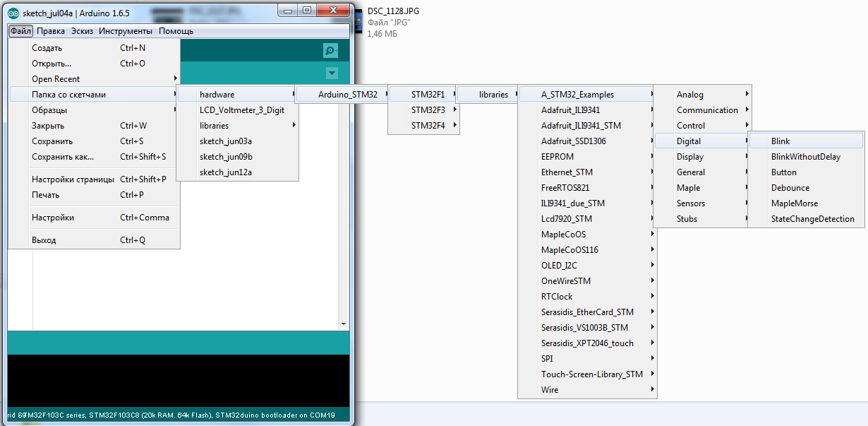This screenshot has height=426, width=868.
Task: Choose Выход to quit Arduino
Action: pos(95,240)
